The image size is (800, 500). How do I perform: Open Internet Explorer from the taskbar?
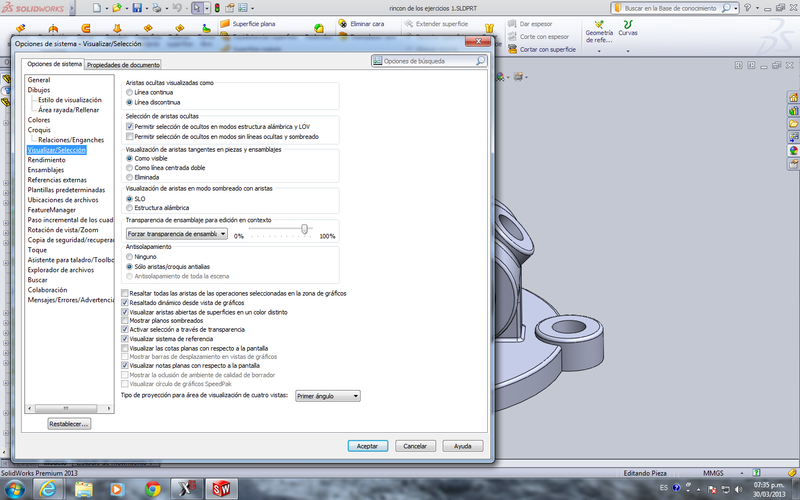48,489
